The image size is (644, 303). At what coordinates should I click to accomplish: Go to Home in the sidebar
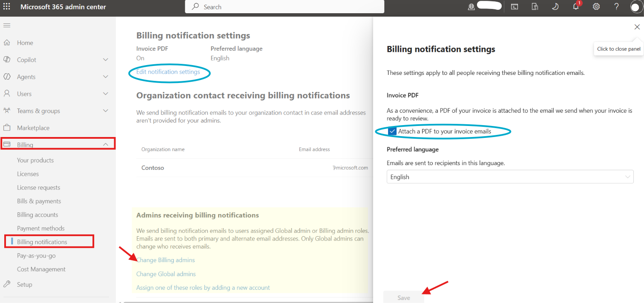click(25, 43)
